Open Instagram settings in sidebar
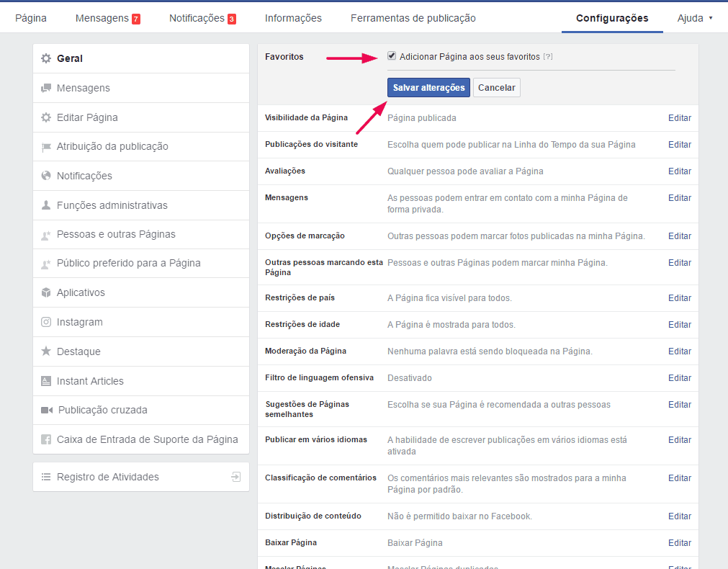 [x=141, y=322]
